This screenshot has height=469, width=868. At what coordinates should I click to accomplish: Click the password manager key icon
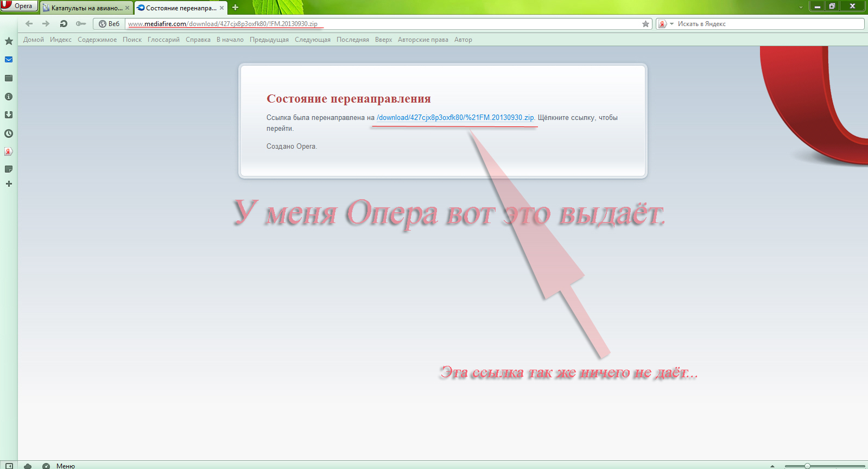tap(81, 24)
